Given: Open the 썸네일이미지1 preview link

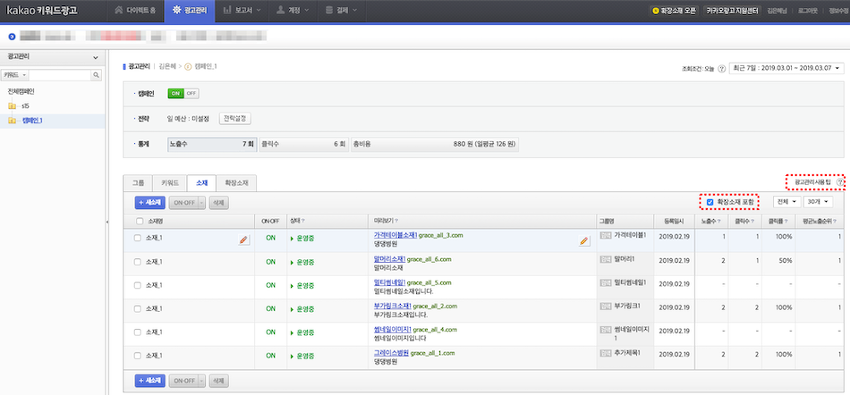Looking at the screenshot, I should (392, 329).
